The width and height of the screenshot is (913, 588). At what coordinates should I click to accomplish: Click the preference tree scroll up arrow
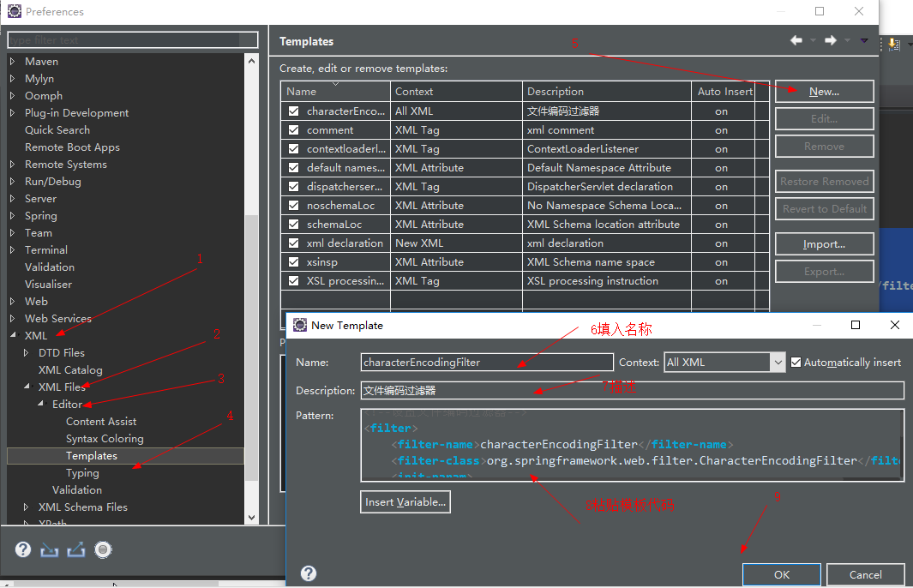point(251,61)
